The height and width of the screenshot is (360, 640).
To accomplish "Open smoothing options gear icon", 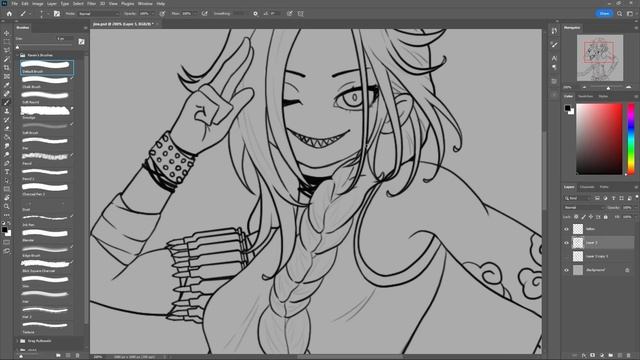I will 255,13.
